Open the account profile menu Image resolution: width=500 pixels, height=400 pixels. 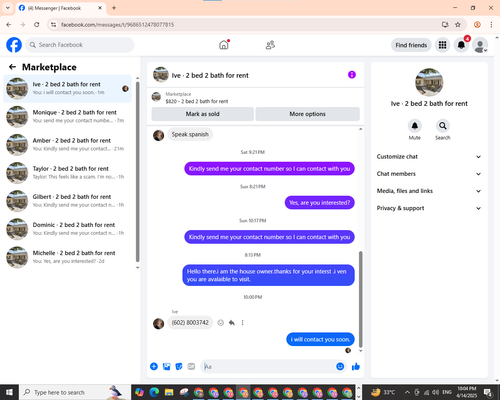coord(480,45)
